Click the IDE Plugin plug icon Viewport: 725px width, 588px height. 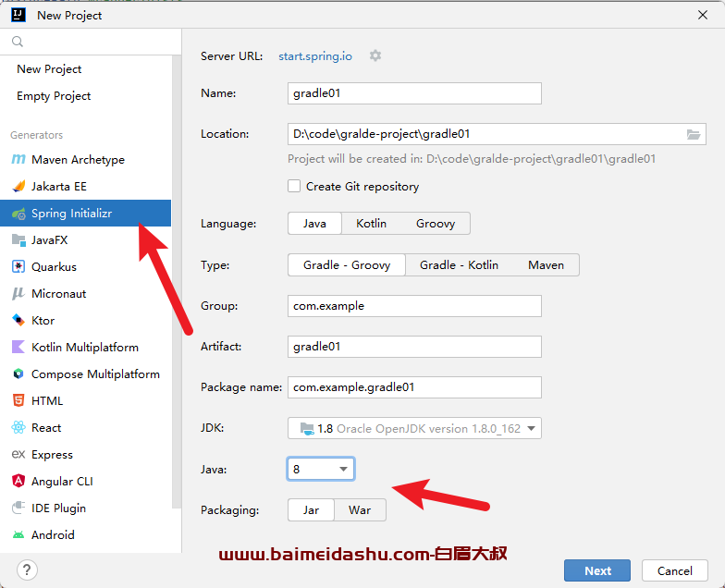tap(18, 508)
